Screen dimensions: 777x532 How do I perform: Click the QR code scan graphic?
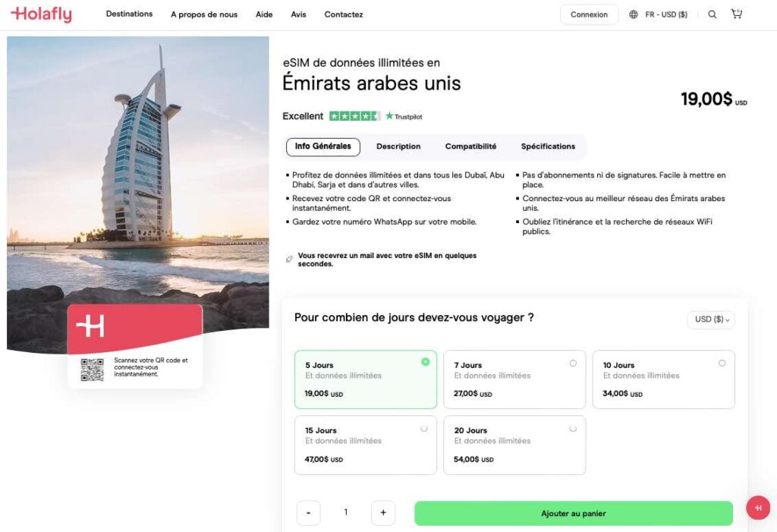pos(93,371)
